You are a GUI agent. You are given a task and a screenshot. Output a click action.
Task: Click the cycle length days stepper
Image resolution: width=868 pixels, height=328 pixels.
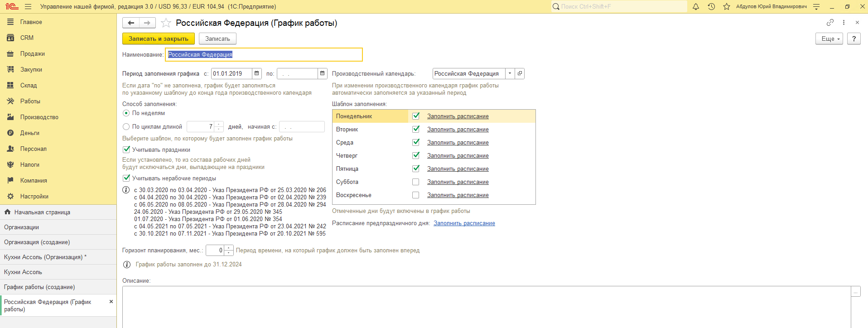219,126
